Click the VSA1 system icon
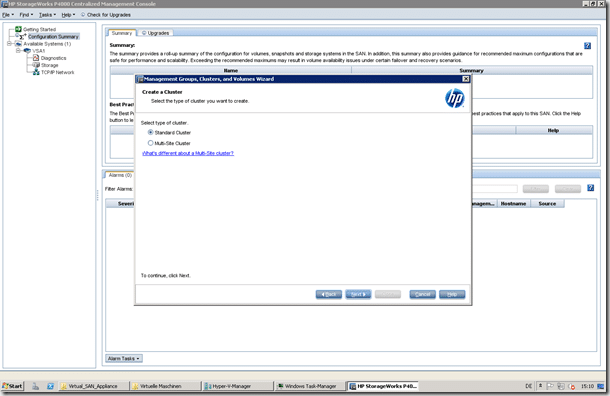610x396 pixels. pyautogui.click(x=27, y=51)
